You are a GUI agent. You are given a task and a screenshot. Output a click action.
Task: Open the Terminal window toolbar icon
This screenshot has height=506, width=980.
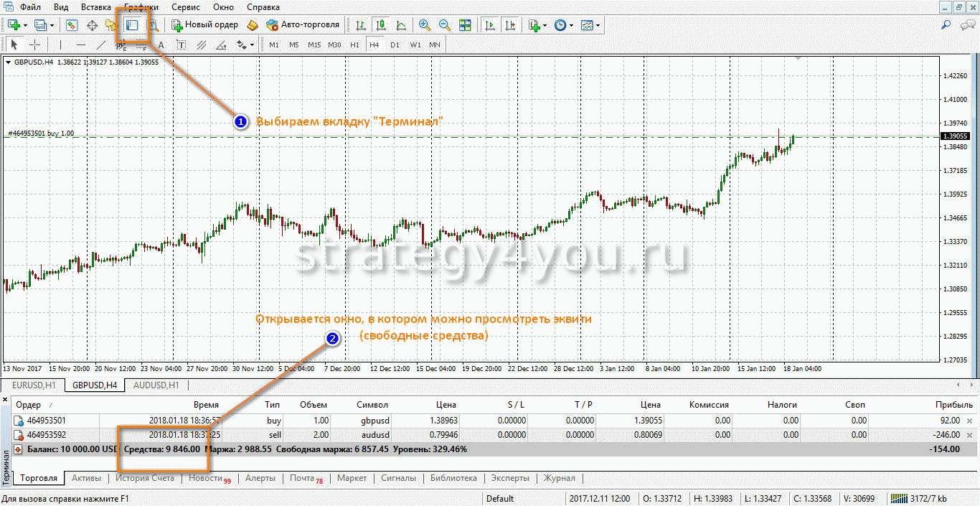pyautogui.click(x=132, y=25)
